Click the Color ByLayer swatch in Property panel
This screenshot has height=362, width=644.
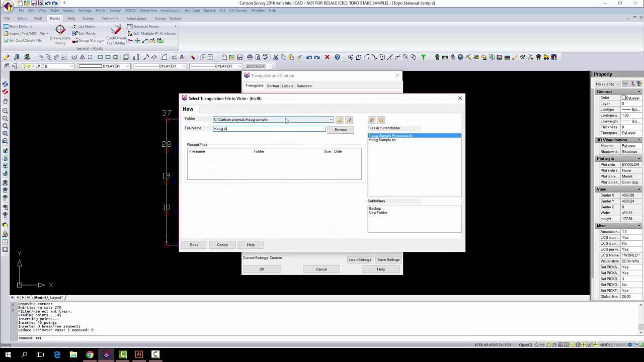pyautogui.click(x=624, y=98)
